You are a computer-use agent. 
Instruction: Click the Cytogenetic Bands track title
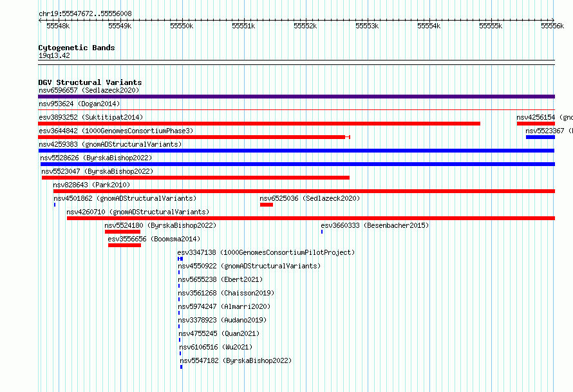click(77, 48)
